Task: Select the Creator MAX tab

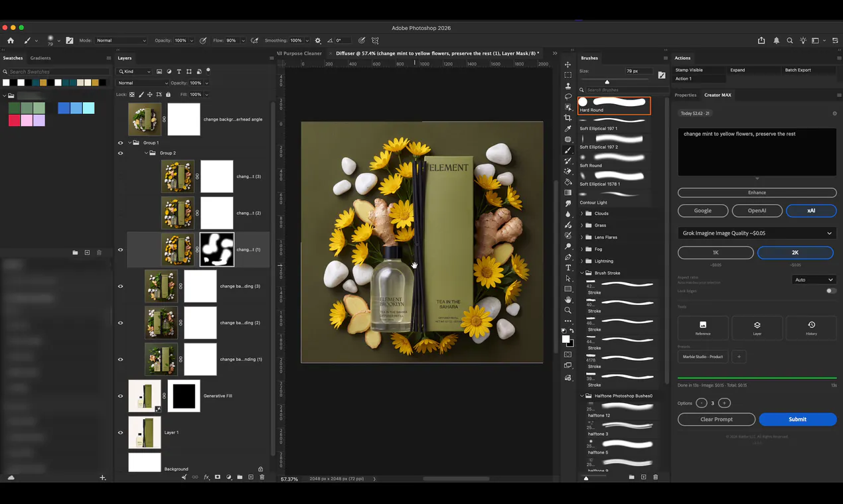Action: 718,95
